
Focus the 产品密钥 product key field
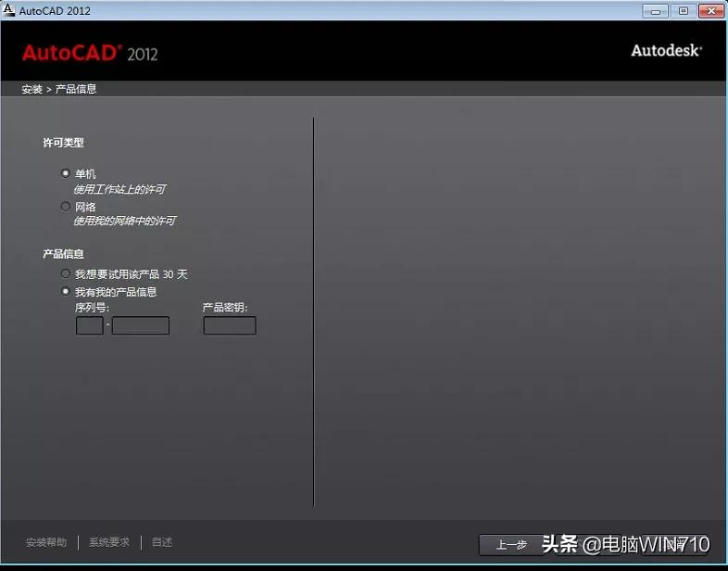230,325
